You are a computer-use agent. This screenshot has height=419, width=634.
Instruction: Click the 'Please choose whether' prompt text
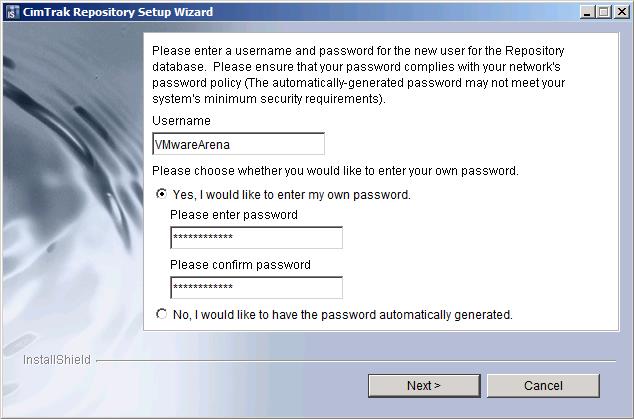point(335,171)
